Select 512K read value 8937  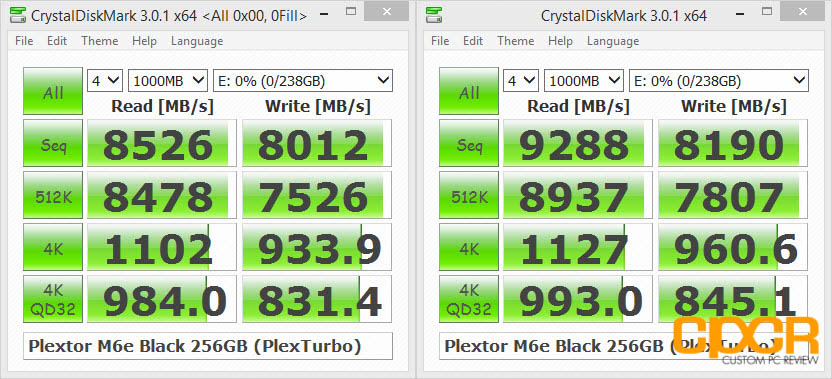(x=578, y=195)
